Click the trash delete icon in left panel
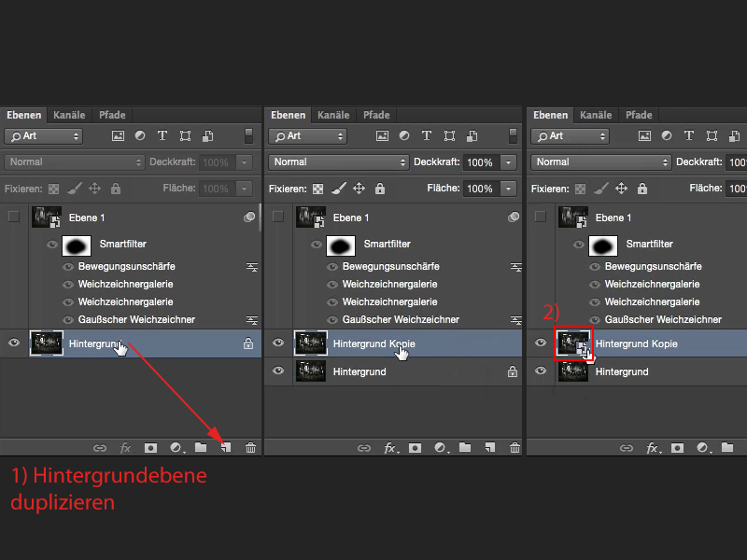This screenshot has width=747, height=560. (250, 448)
